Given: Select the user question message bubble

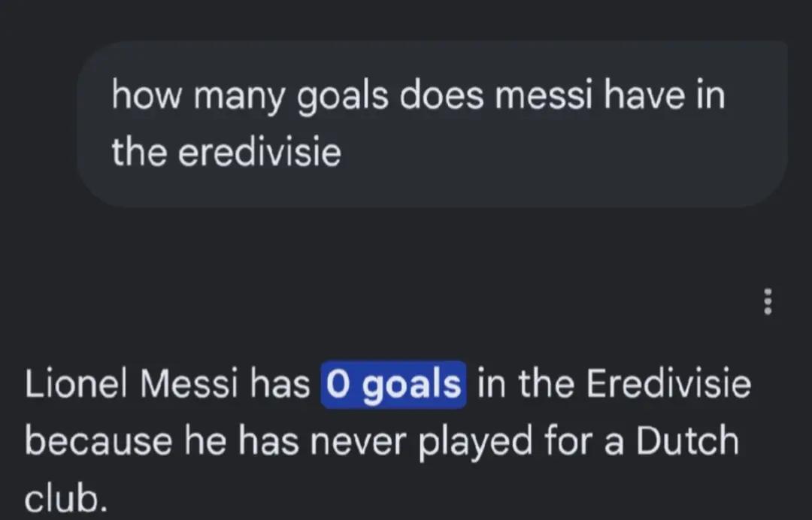Looking at the screenshot, I should [432, 124].
